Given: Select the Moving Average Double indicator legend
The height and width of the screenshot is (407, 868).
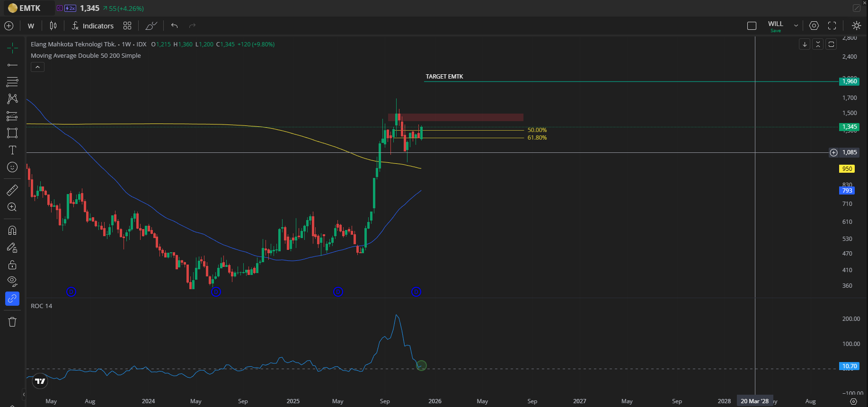Looking at the screenshot, I should 86,55.
